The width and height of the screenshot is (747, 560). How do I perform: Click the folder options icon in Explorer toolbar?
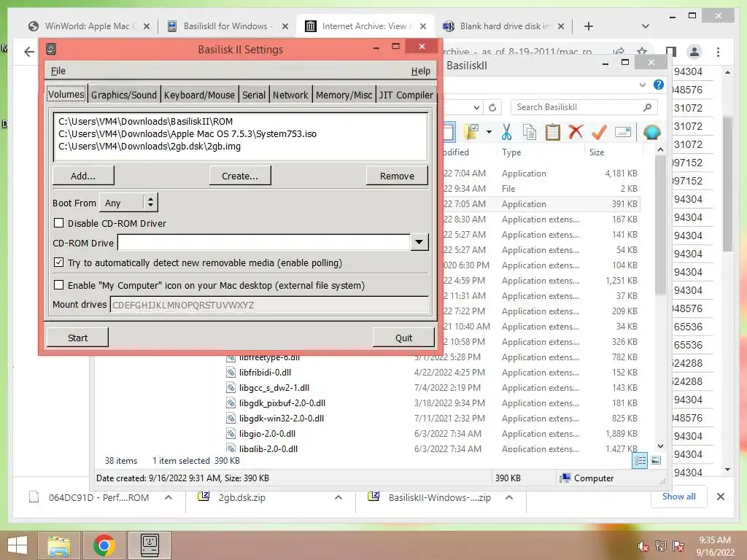(472, 131)
